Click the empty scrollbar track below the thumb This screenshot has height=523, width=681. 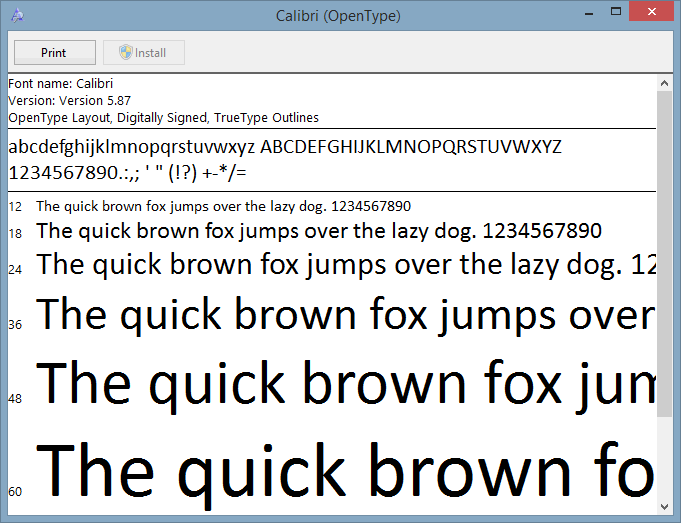[x=664, y=460]
